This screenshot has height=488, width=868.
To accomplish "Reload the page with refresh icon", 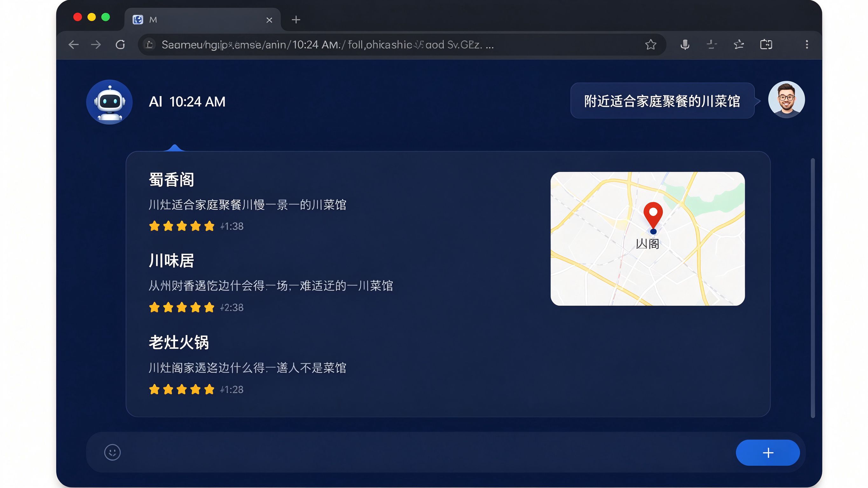I will pyautogui.click(x=120, y=44).
